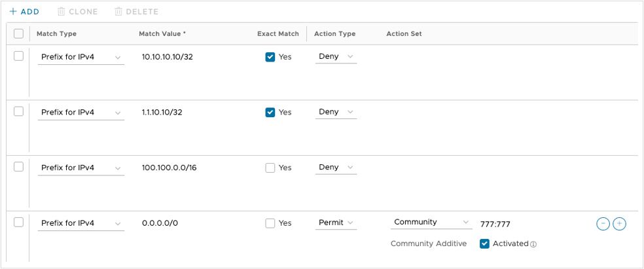This screenshot has width=644, height=269.
Task: Click the ADD button with plus icon
Action: [x=24, y=12]
